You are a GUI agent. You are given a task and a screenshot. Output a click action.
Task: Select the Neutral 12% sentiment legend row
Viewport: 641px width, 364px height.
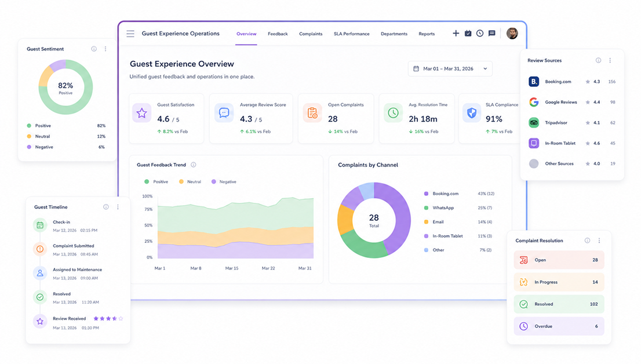(x=66, y=136)
